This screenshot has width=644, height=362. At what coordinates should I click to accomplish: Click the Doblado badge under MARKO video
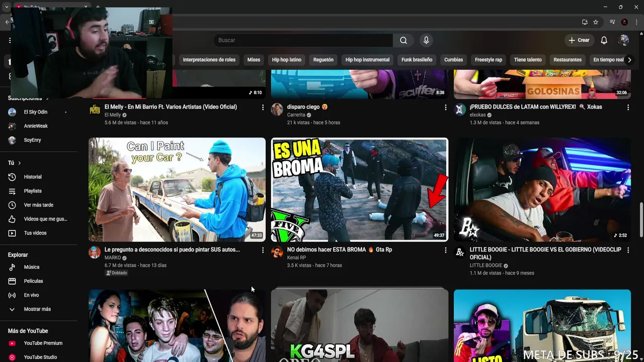point(116,273)
